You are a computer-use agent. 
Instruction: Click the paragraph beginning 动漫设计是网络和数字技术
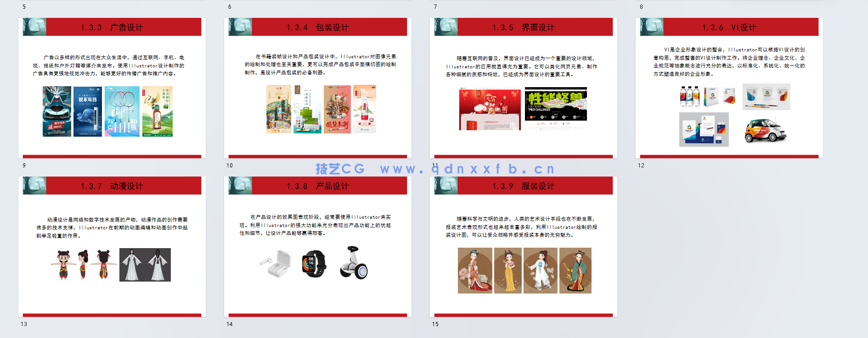(112, 228)
